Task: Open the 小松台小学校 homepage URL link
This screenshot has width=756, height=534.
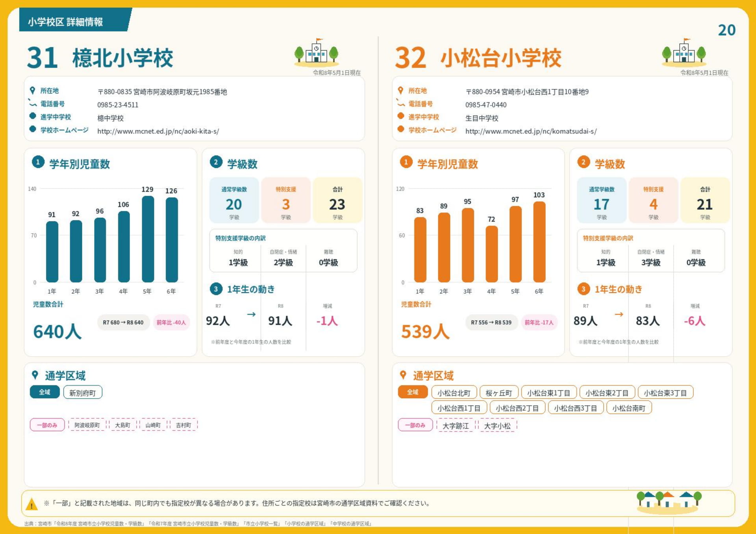Action: pos(531,131)
